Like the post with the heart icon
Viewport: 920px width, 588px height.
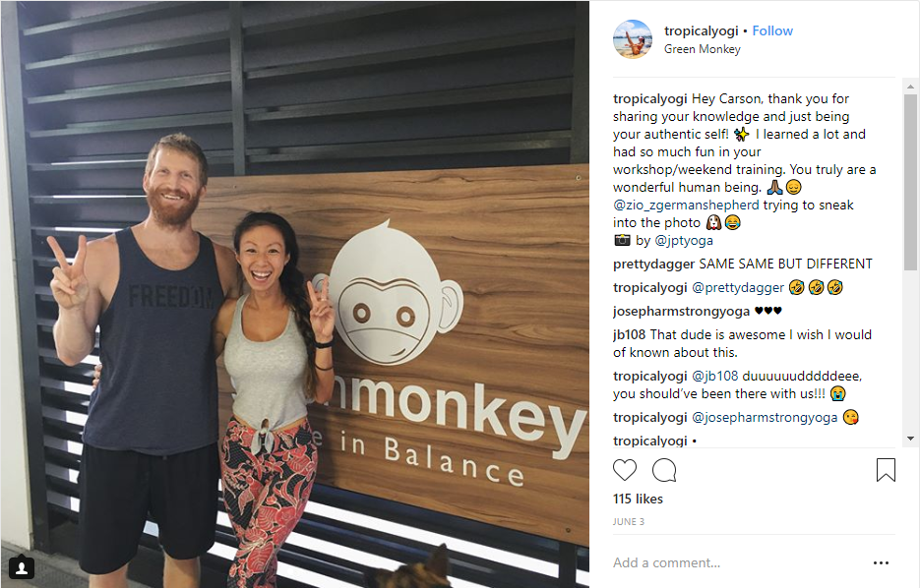[x=624, y=470]
